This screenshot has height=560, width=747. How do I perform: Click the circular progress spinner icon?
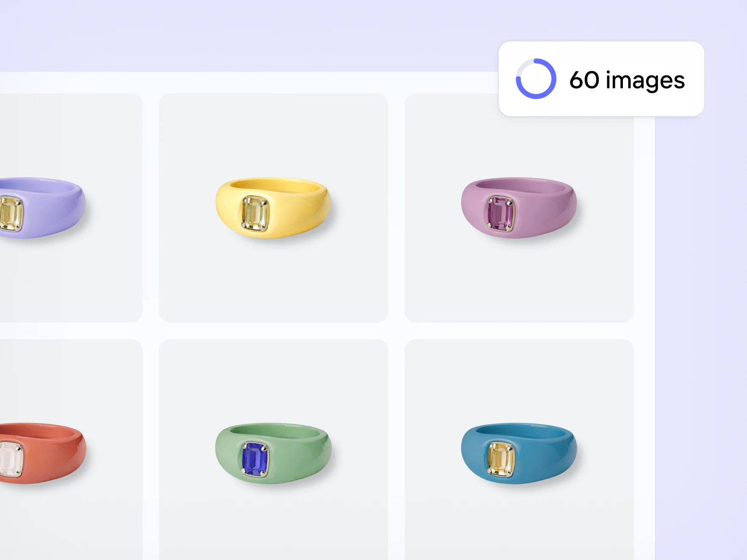tap(536, 79)
